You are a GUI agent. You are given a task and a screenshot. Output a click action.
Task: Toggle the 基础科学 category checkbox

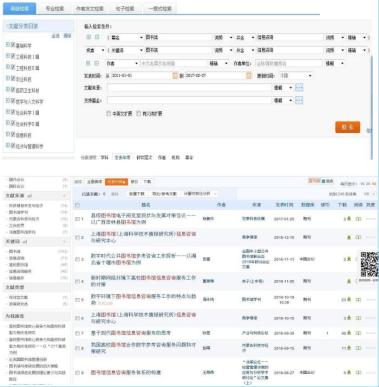click(13, 45)
